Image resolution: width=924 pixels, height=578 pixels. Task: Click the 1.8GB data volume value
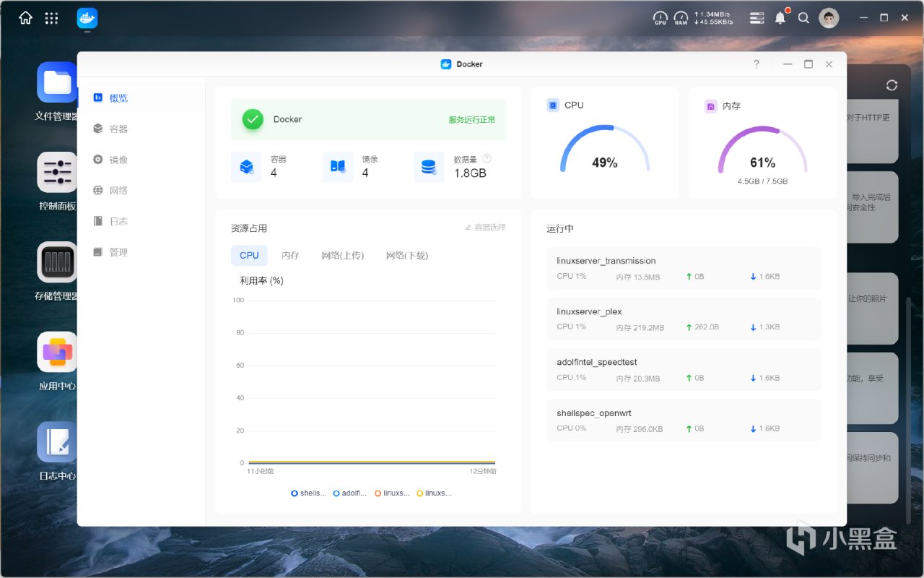point(470,173)
